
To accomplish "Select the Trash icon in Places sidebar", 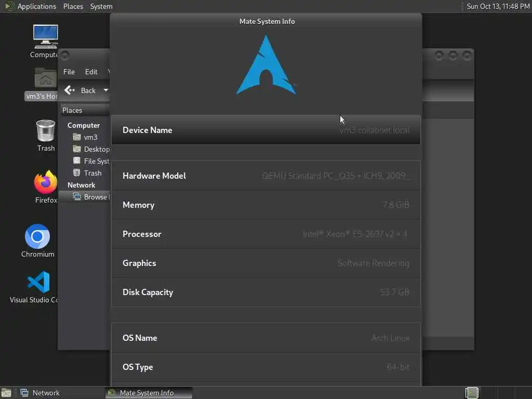I will [77, 172].
